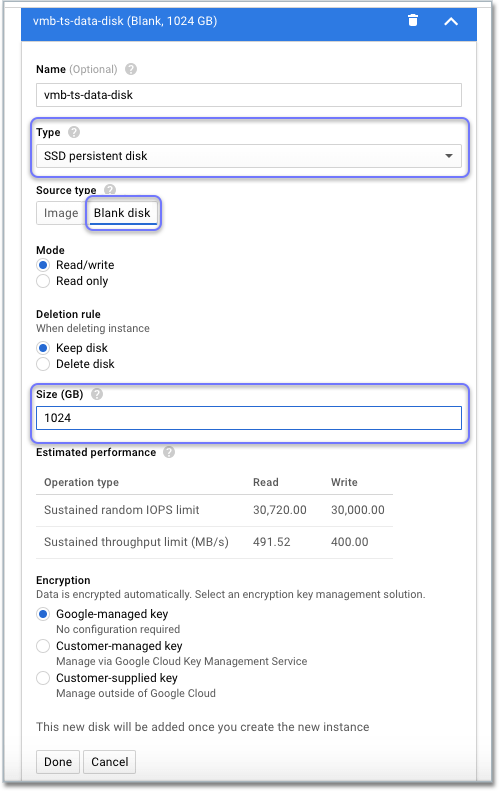Open help icon next to Type
499x791 pixels.
(74, 132)
